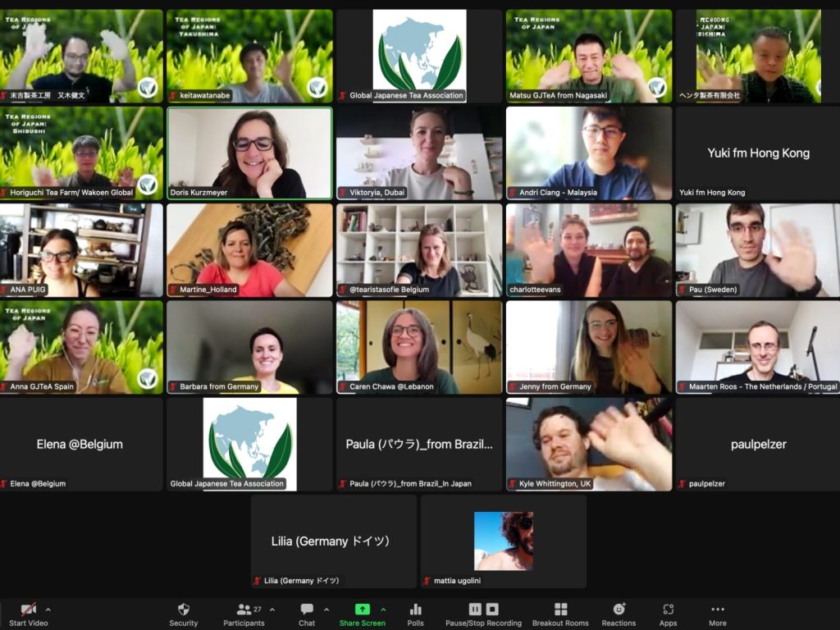The height and width of the screenshot is (630, 840).
Task: Open the Security shield menu
Action: click(184, 609)
